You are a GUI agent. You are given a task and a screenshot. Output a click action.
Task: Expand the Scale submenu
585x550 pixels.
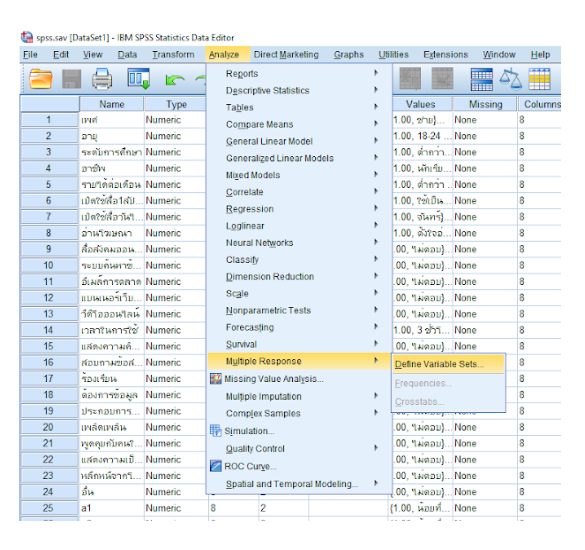(x=299, y=293)
